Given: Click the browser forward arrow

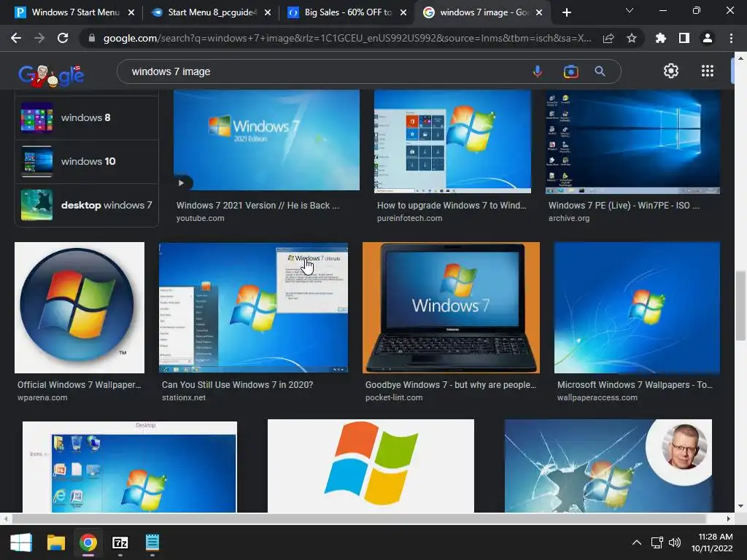Looking at the screenshot, I should pos(39,38).
